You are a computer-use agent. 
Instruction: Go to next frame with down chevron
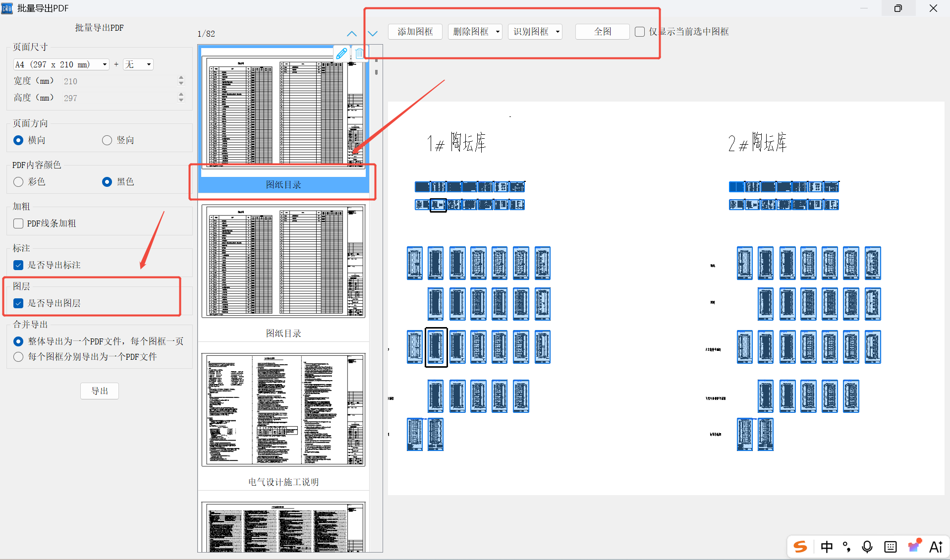point(373,34)
